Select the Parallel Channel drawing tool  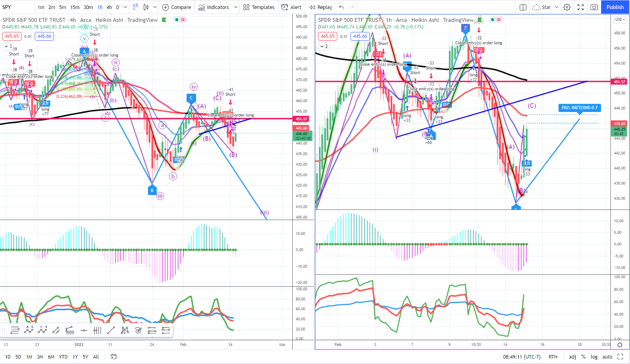point(56,330)
